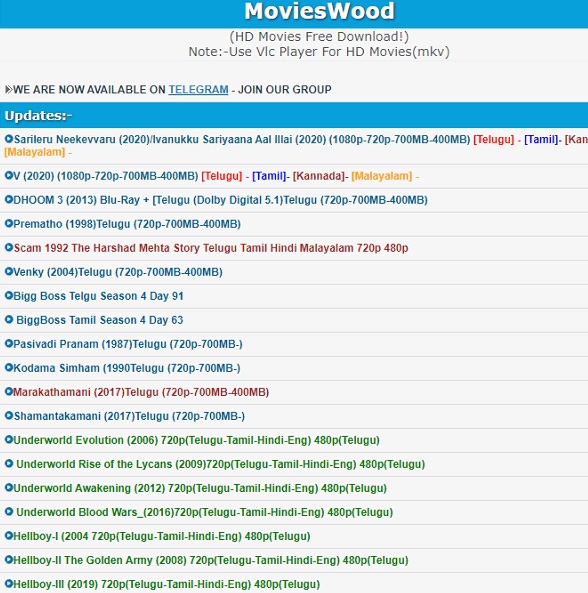
Task: Click the bullet icon beside BiggBoss Tamil Season 4
Action: click(x=9, y=320)
